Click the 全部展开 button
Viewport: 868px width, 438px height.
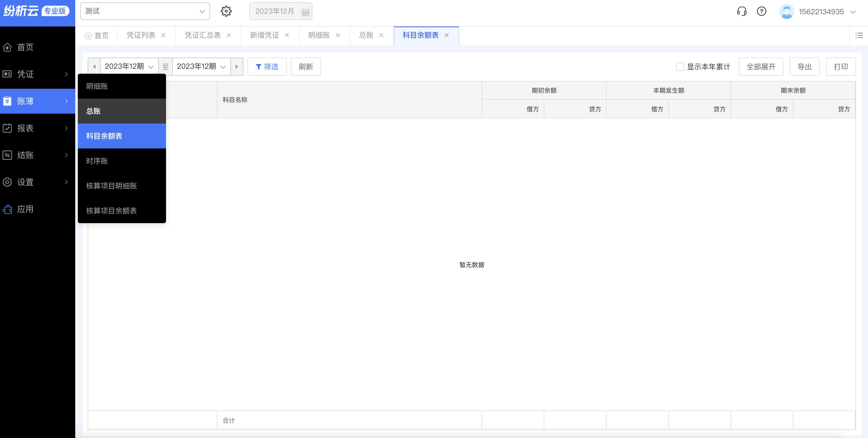pyautogui.click(x=761, y=67)
